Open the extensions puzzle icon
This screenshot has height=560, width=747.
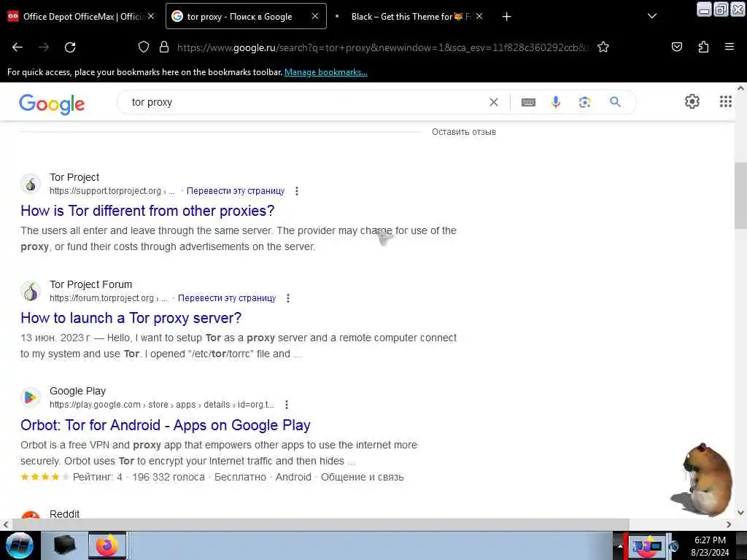pyautogui.click(x=703, y=47)
